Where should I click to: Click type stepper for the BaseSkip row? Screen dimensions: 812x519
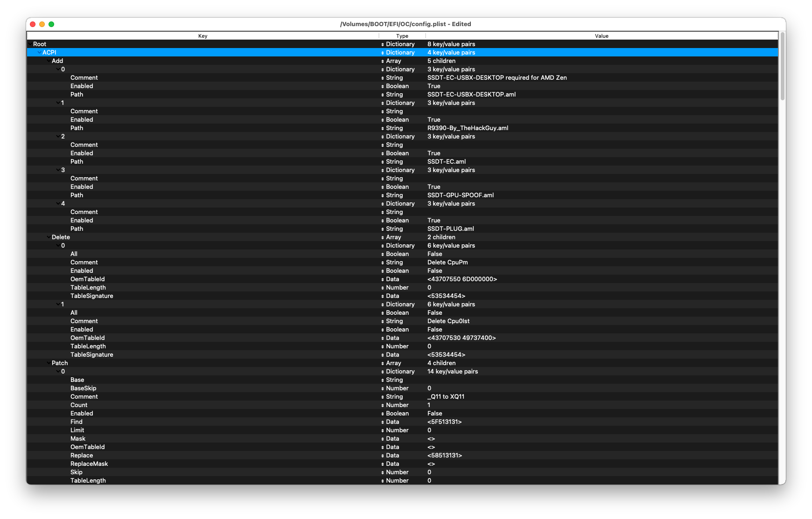pos(383,388)
